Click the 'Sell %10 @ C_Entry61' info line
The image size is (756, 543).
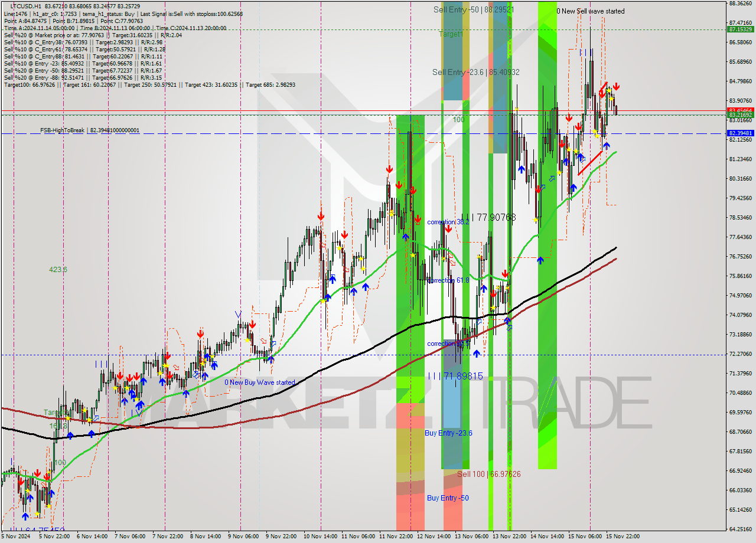tap(84, 49)
